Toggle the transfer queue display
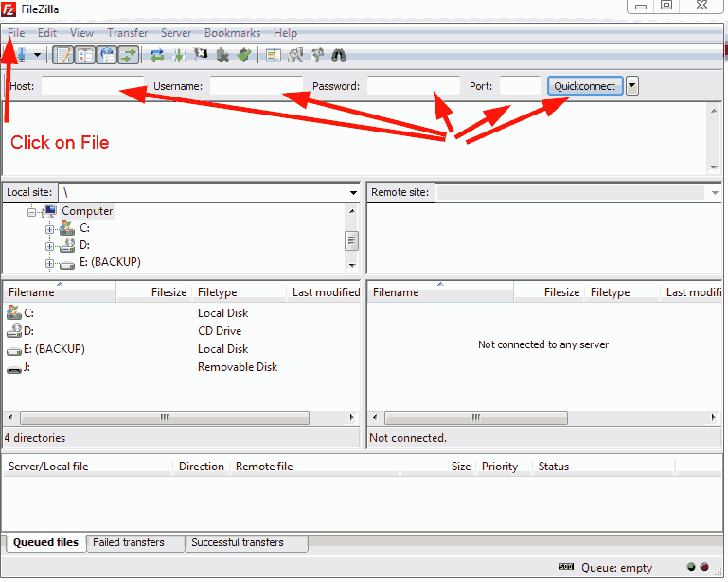The image size is (728, 582). 128,55
